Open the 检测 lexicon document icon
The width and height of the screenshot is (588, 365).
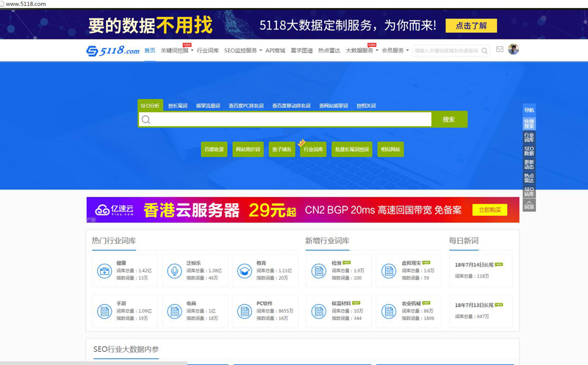coord(318,271)
